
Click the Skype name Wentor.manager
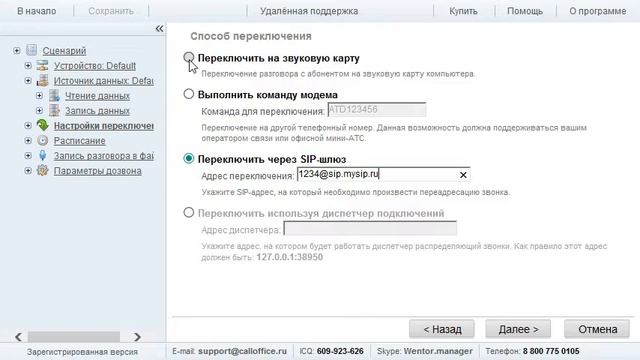click(x=438, y=351)
